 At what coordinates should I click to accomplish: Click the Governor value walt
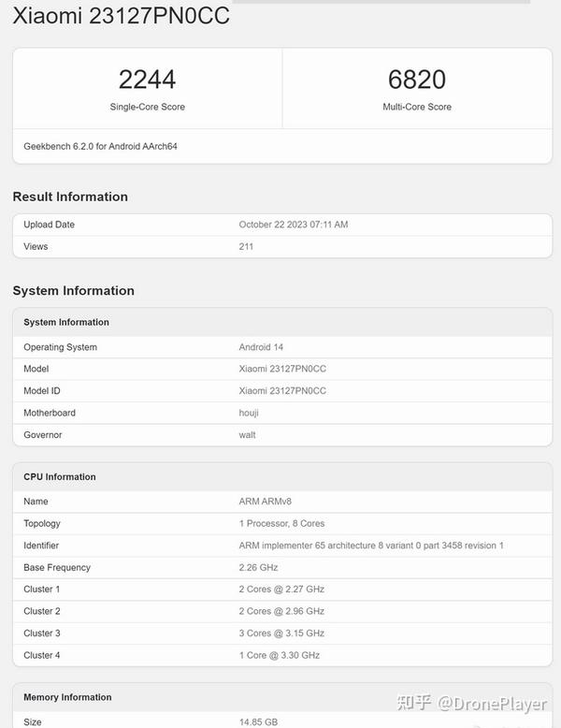247,435
